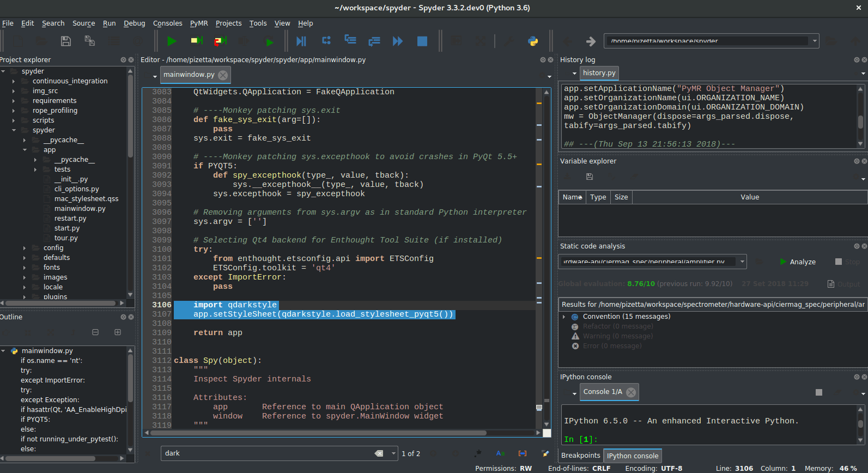Stop the IPython kernel square icon
The image size is (868, 473).
pyautogui.click(x=818, y=392)
